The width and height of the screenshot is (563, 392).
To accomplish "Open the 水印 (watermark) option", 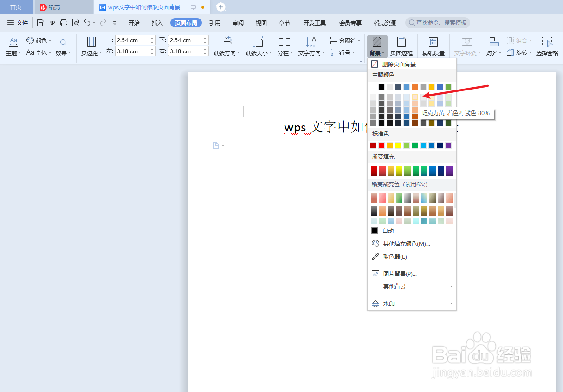I will [x=388, y=303].
